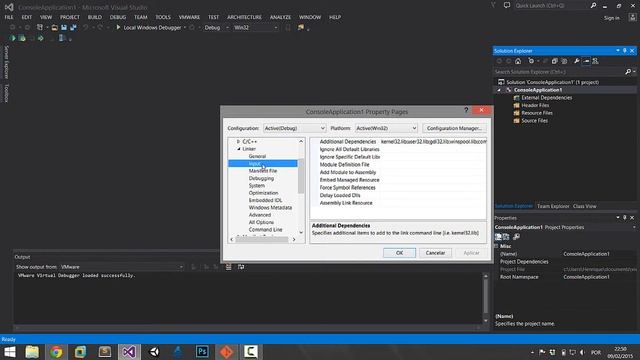This screenshot has height=360, width=640.
Task: Click the Git taskbar icon
Action: pos(227,352)
